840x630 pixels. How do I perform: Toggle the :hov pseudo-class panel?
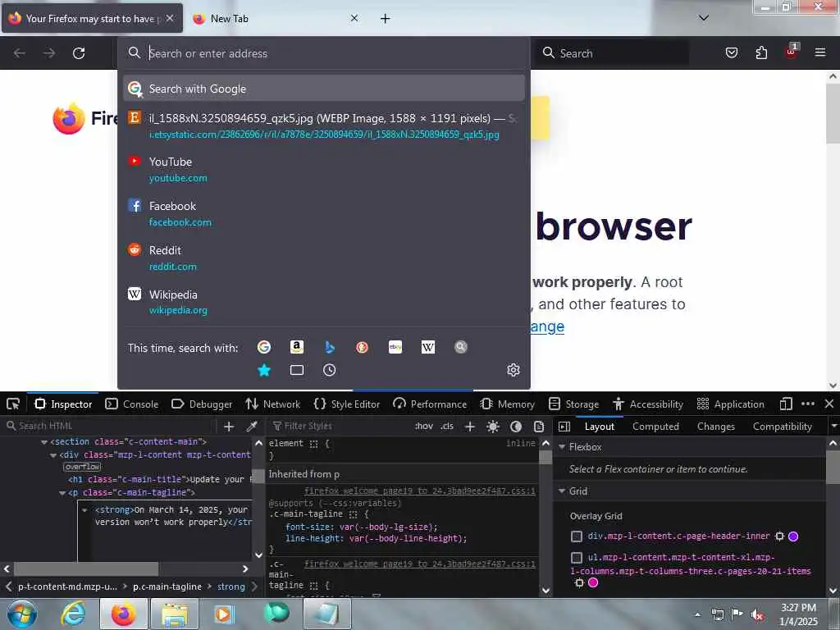click(x=424, y=427)
